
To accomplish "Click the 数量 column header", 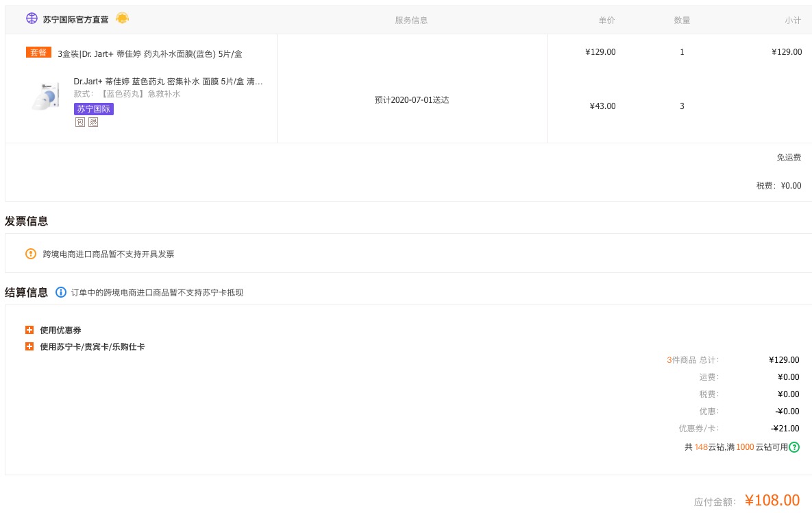I will pyautogui.click(x=682, y=20).
